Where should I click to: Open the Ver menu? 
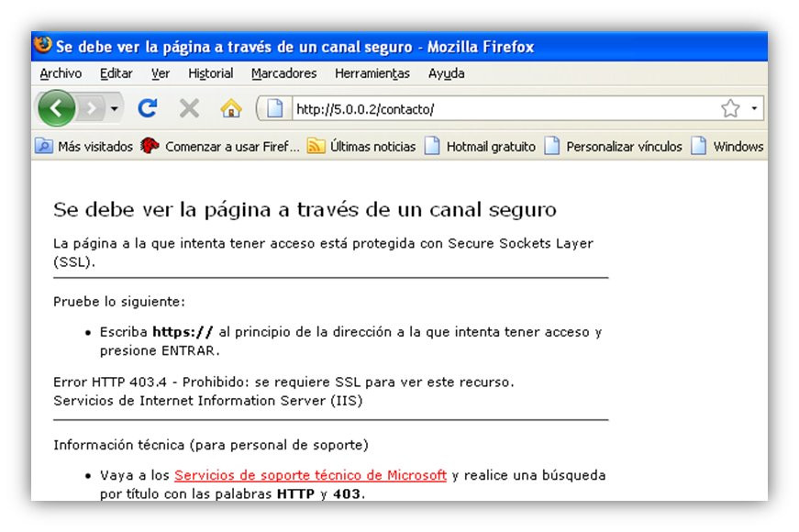tap(161, 73)
